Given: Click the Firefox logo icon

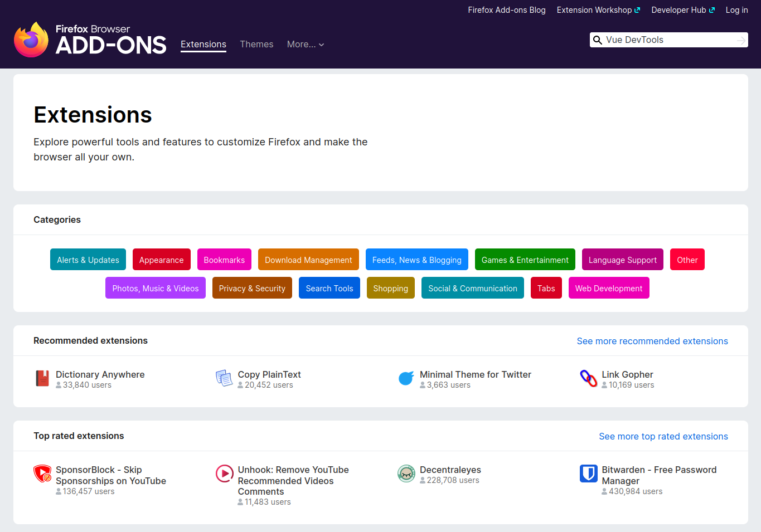Looking at the screenshot, I should click(x=31, y=40).
